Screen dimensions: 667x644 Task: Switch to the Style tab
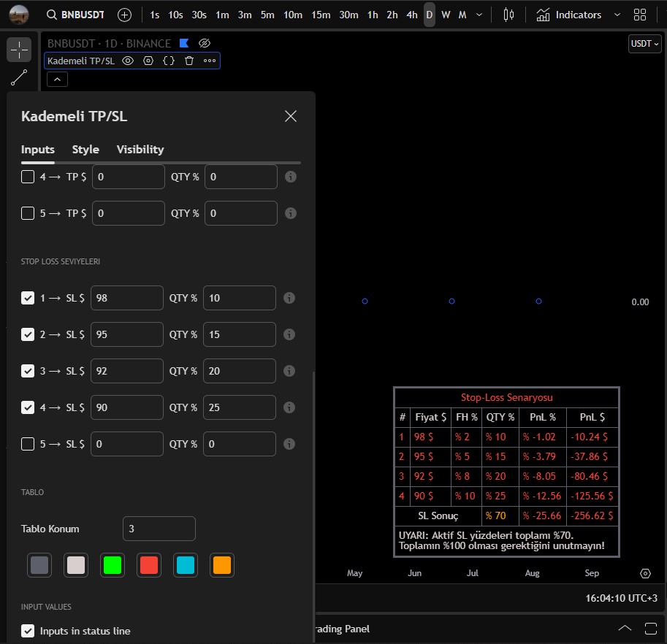pos(85,150)
